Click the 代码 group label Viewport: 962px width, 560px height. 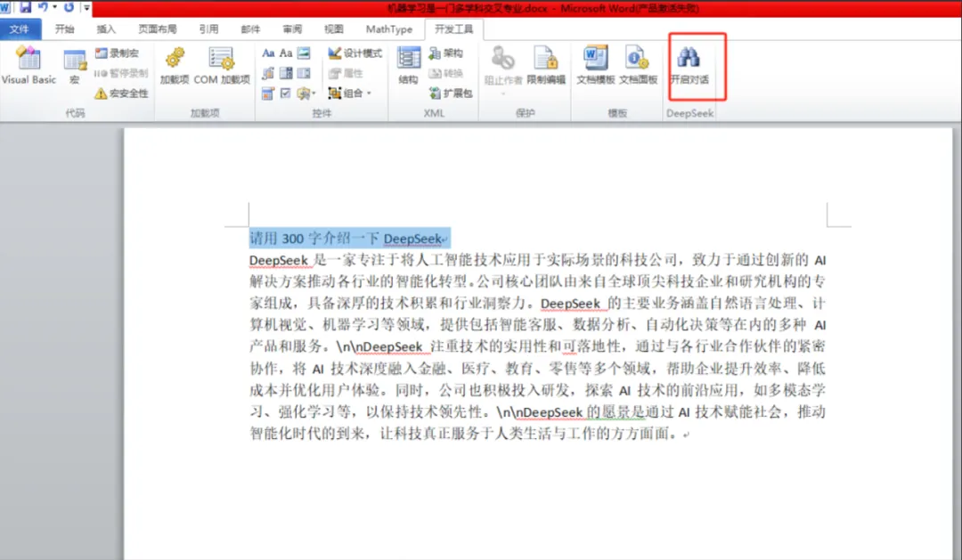[x=76, y=113]
